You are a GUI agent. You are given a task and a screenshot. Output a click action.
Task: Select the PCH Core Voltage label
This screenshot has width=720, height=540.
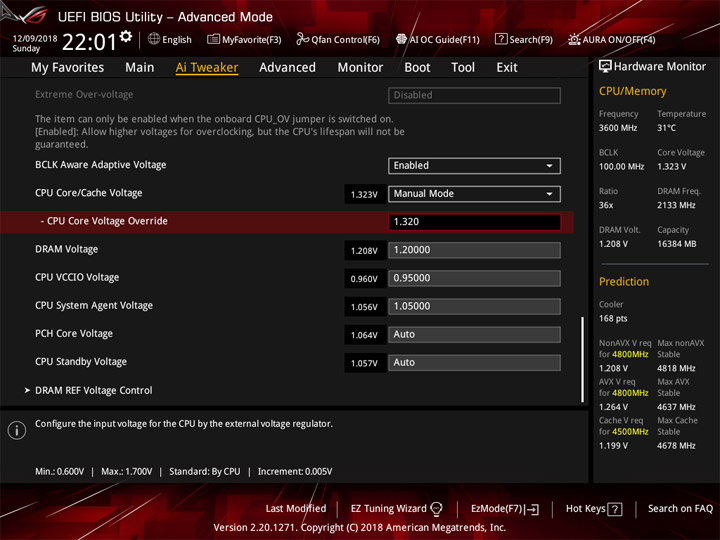click(x=74, y=333)
